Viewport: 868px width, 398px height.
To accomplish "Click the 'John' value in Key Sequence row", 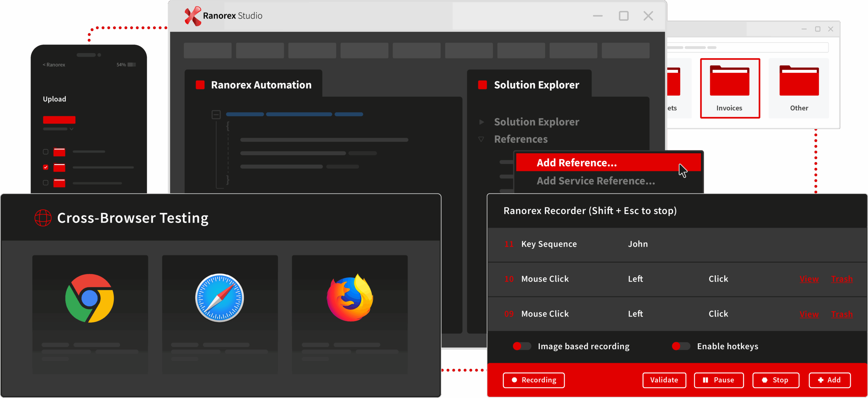I will 638,244.
